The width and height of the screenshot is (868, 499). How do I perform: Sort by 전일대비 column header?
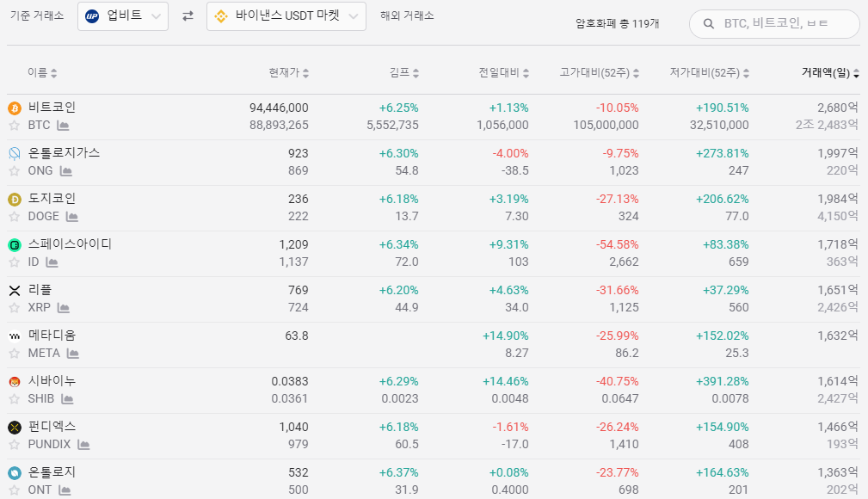pos(503,73)
